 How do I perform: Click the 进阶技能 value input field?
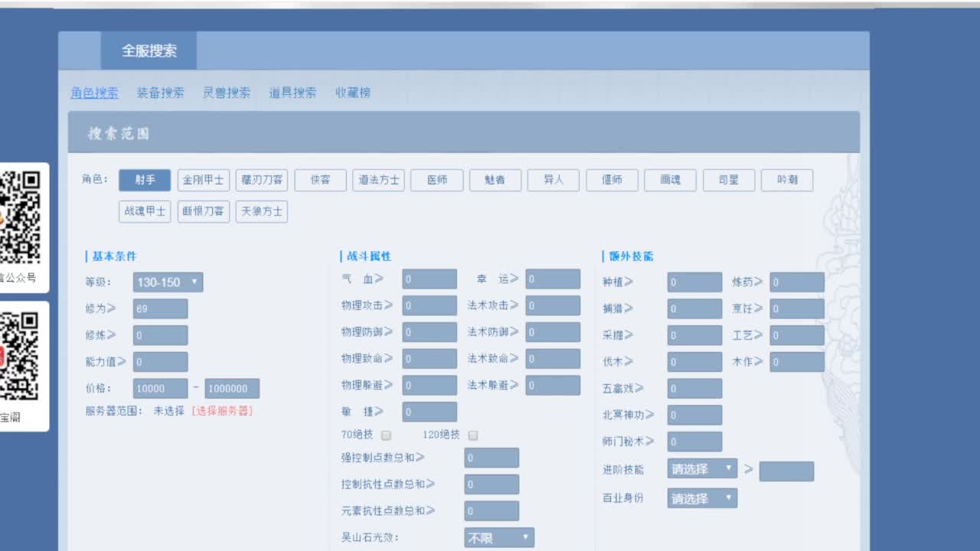pos(786,471)
